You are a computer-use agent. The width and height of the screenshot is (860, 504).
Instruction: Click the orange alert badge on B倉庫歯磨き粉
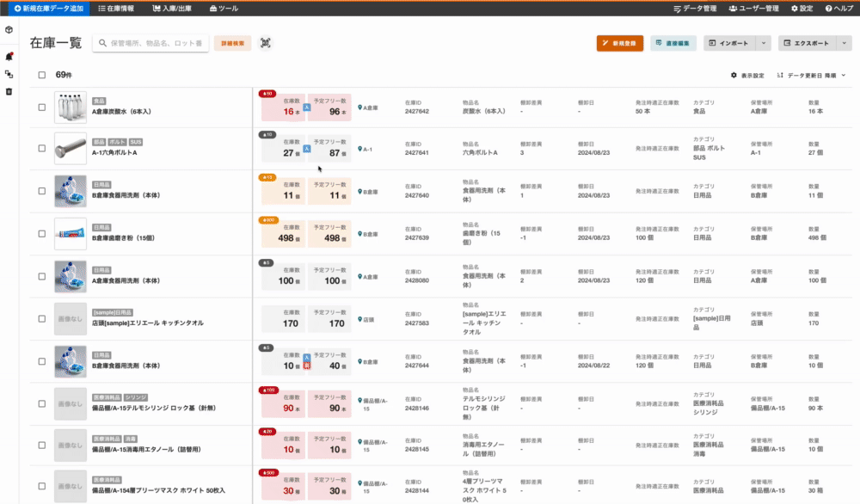268,220
